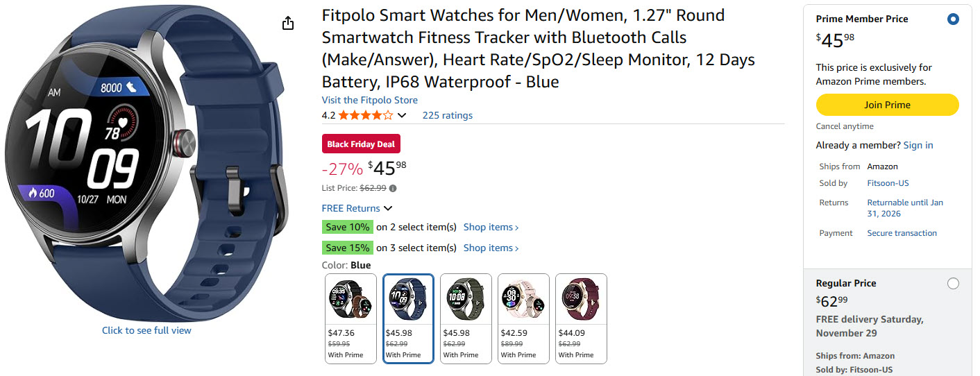The height and width of the screenshot is (376, 980).
Task: Select the Regular Price option
Action: (x=953, y=283)
